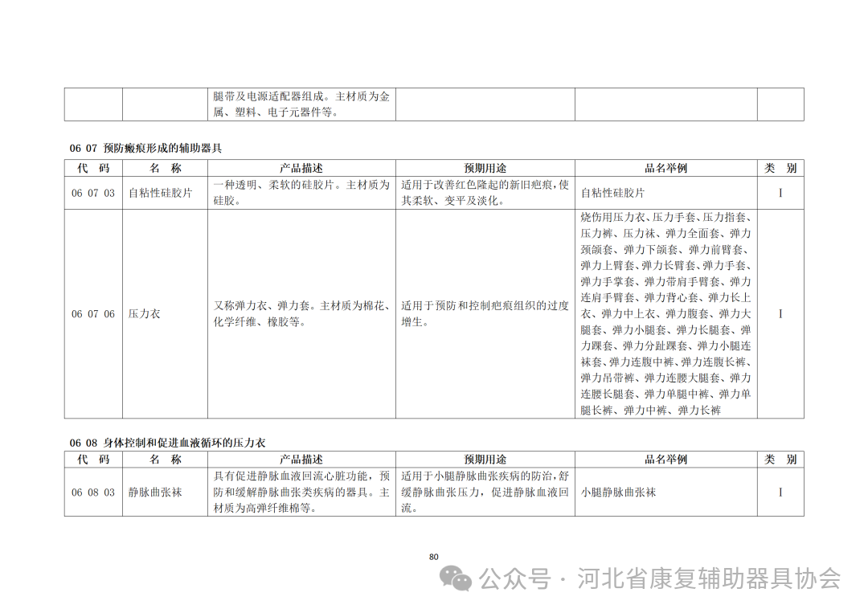The width and height of the screenshot is (868, 613).
Task: Select the 产品描述 header cell
Action: (304, 168)
